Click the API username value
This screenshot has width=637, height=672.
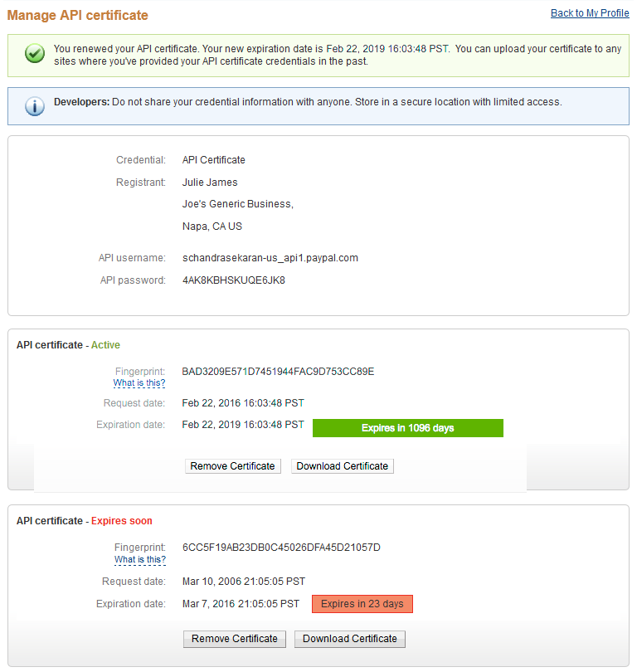270,258
